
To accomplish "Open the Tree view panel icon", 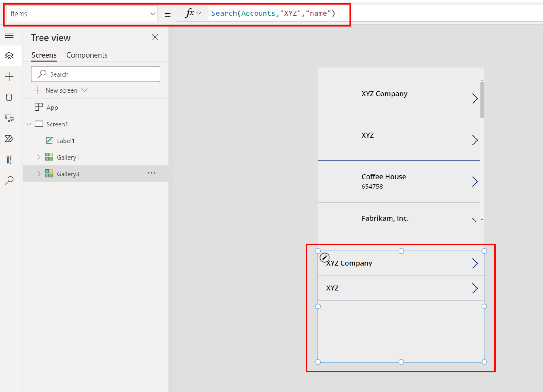I will 9,55.
